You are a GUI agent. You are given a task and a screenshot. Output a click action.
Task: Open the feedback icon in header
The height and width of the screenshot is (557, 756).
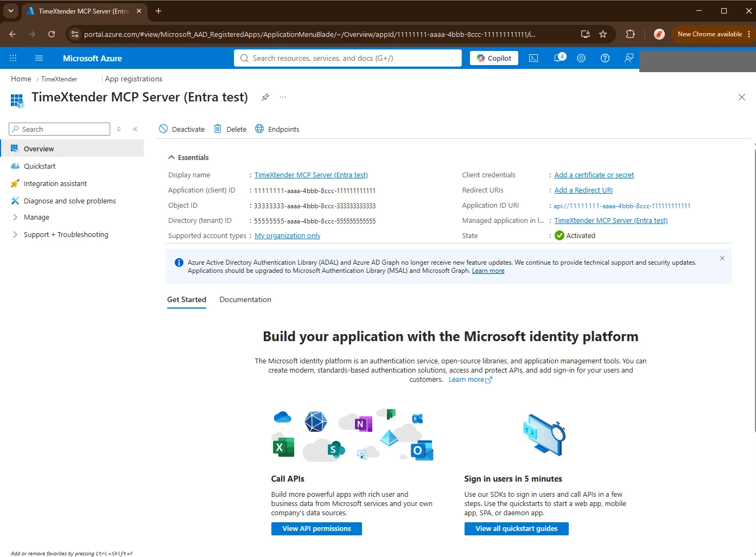click(x=629, y=58)
